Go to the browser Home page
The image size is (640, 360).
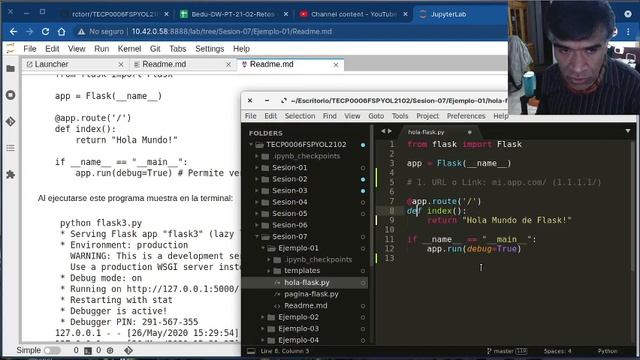click(x=61, y=31)
